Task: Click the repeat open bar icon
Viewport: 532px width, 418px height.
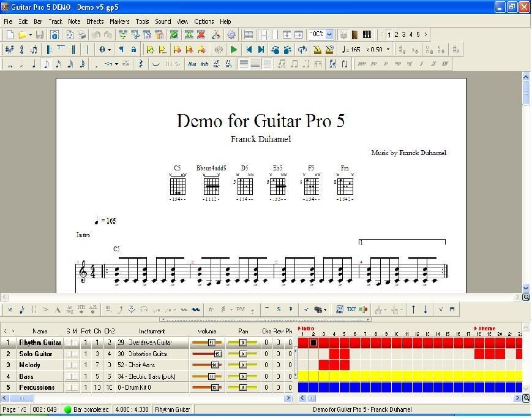Action: (49, 50)
